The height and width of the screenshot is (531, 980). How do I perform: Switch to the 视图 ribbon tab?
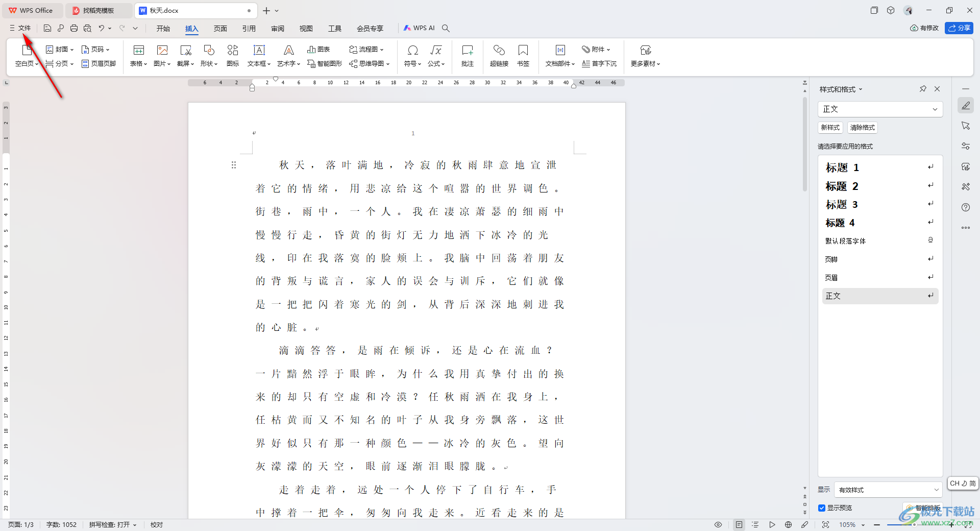pyautogui.click(x=306, y=29)
